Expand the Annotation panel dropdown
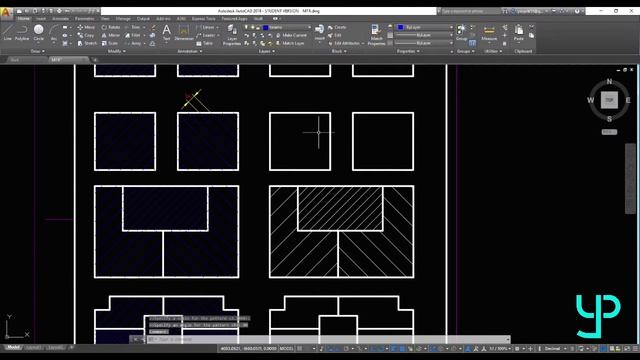 tap(189, 51)
